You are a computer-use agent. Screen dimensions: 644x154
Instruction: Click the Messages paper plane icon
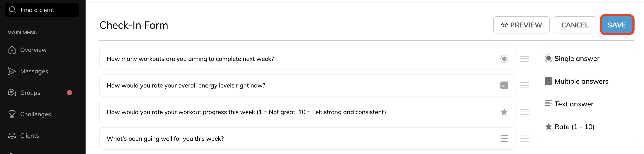click(x=12, y=71)
